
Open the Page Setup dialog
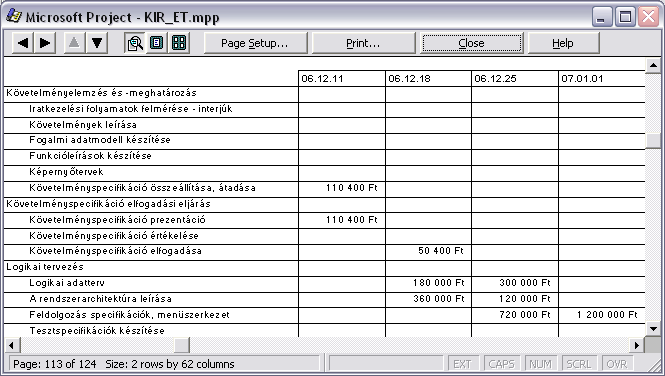pos(255,43)
